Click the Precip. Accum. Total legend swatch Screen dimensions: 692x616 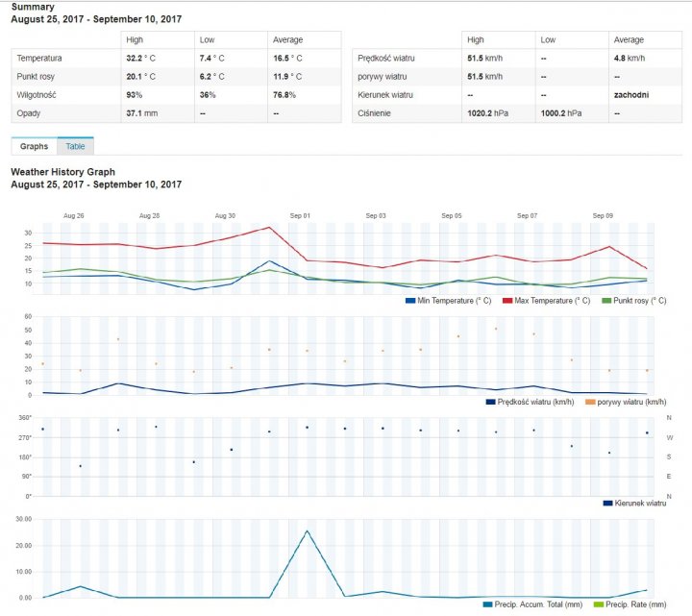point(487,604)
